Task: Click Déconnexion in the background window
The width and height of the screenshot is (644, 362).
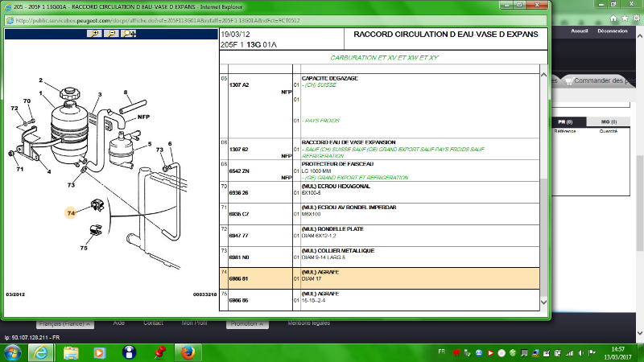Action: click(x=613, y=31)
